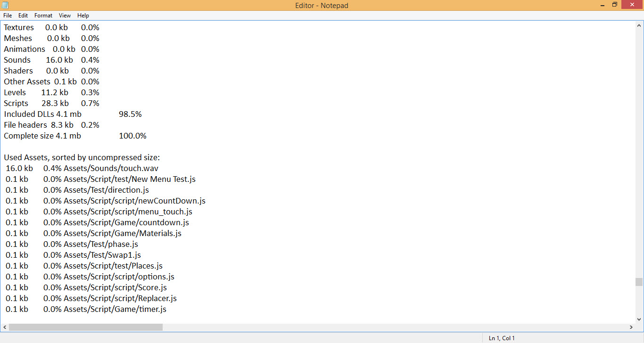The height and width of the screenshot is (343, 644).
Task: Click the horizontal scrollbar thumb
Action: tap(86, 327)
